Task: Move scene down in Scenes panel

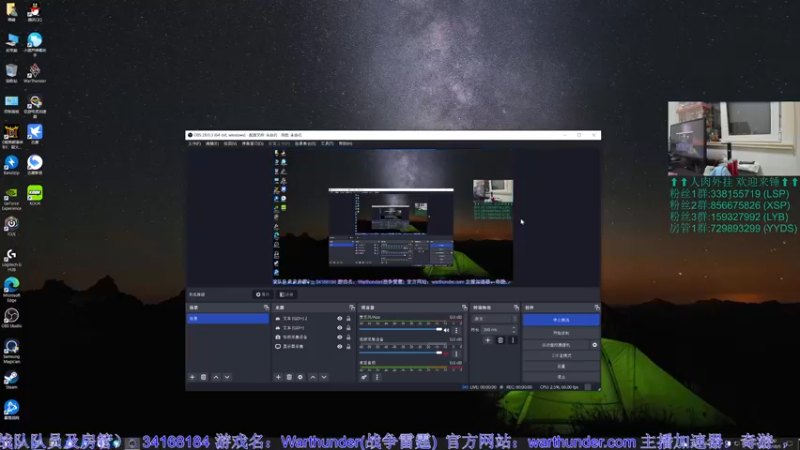Action: pos(227,377)
